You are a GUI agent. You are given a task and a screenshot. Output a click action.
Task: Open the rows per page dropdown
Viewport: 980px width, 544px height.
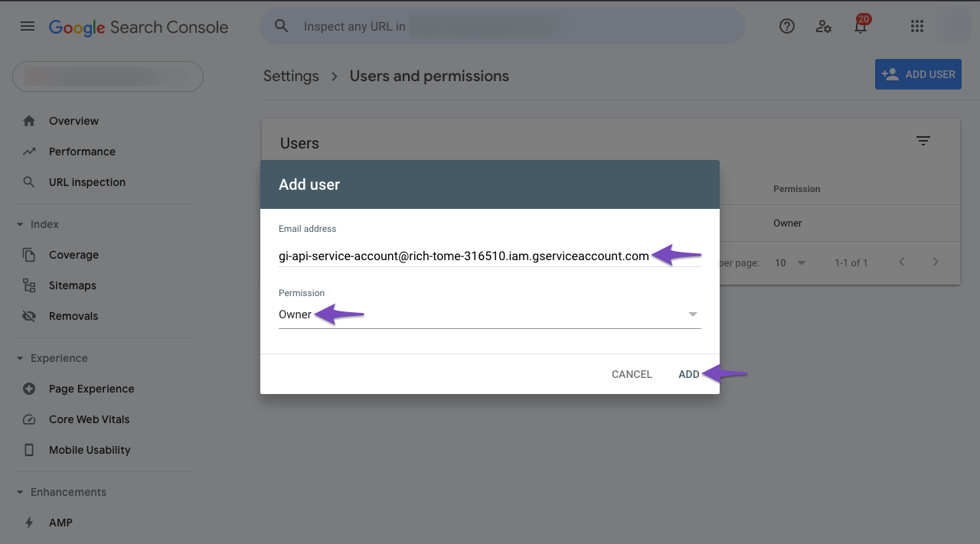point(791,262)
